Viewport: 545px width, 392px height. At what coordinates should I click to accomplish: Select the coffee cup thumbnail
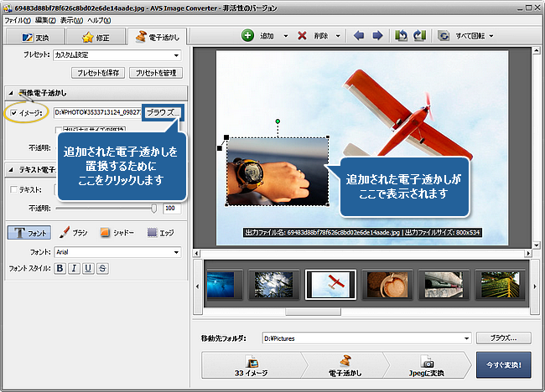(x=386, y=285)
